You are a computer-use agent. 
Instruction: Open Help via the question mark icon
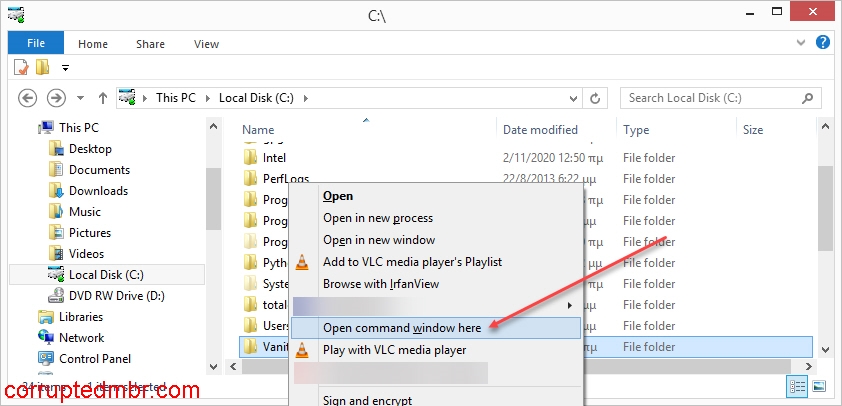[x=823, y=43]
